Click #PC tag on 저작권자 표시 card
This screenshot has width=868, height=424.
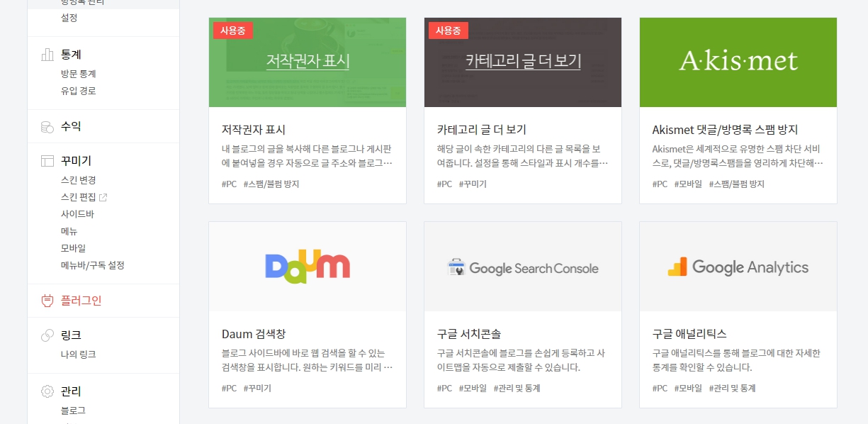point(230,184)
